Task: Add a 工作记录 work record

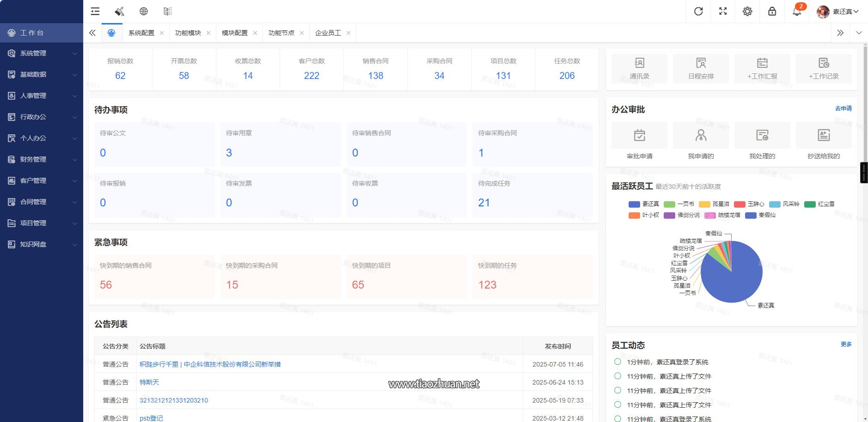Action: pyautogui.click(x=824, y=68)
